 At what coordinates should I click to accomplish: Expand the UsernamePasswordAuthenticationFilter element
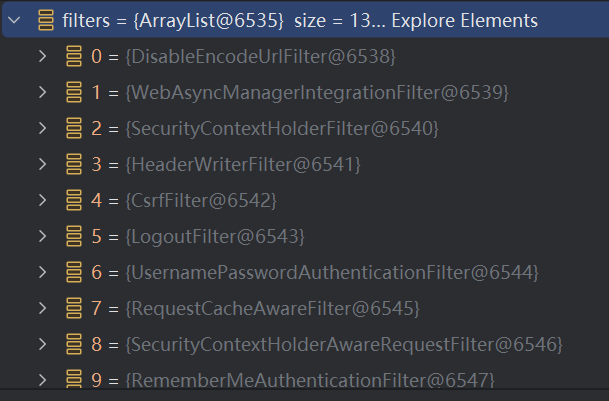coord(42,272)
